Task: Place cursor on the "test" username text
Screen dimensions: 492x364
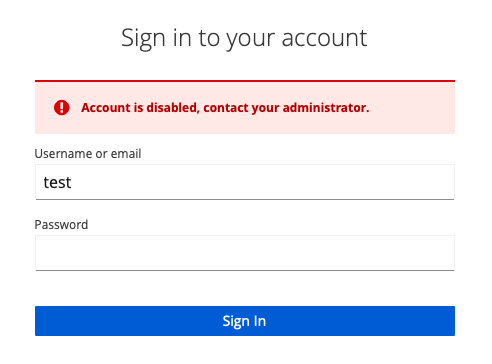Action: (x=57, y=182)
